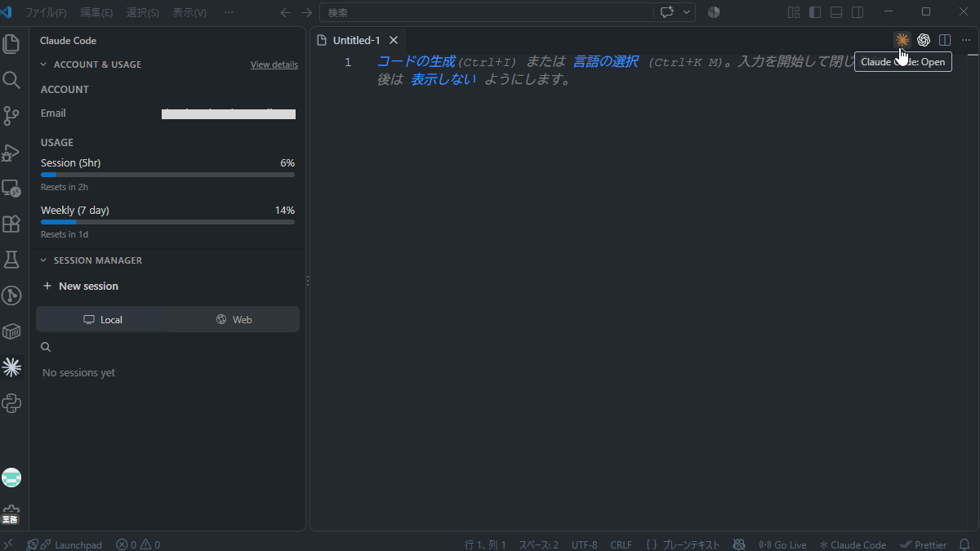Open Run and Debug view
980x551 pixels.
[11, 152]
